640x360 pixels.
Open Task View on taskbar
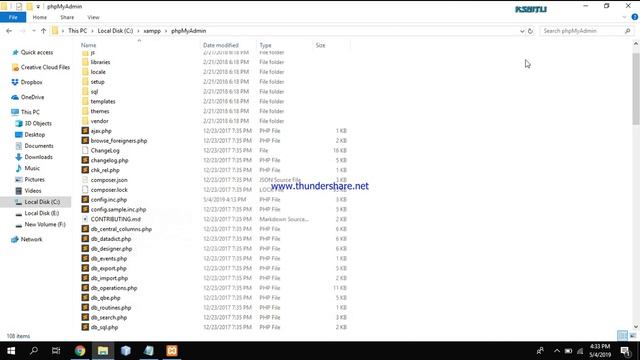point(56,351)
